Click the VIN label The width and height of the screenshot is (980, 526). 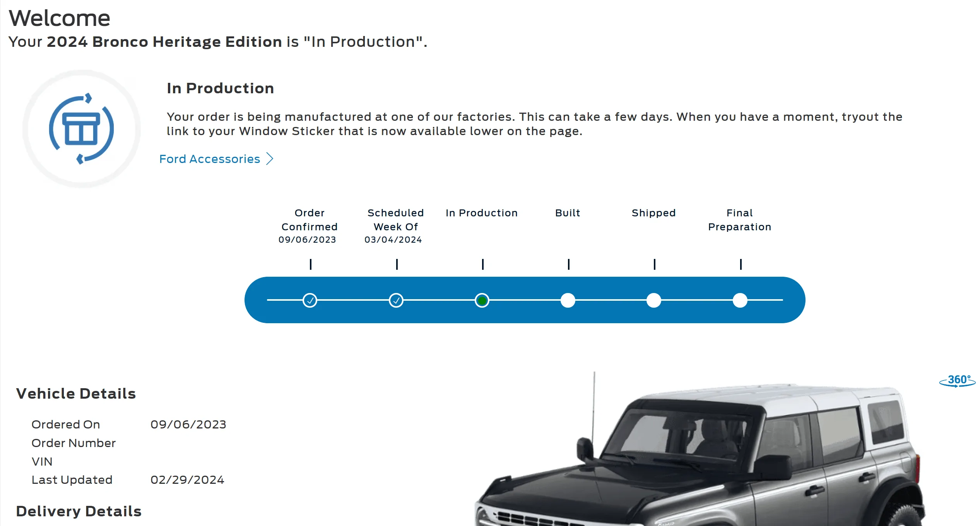pyautogui.click(x=42, y=462)
